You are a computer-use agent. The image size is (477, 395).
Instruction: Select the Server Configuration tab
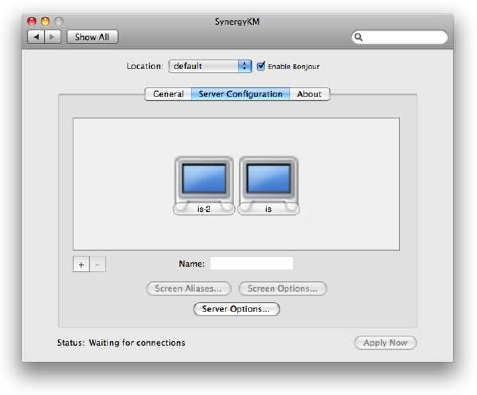(x=240, y=94)
